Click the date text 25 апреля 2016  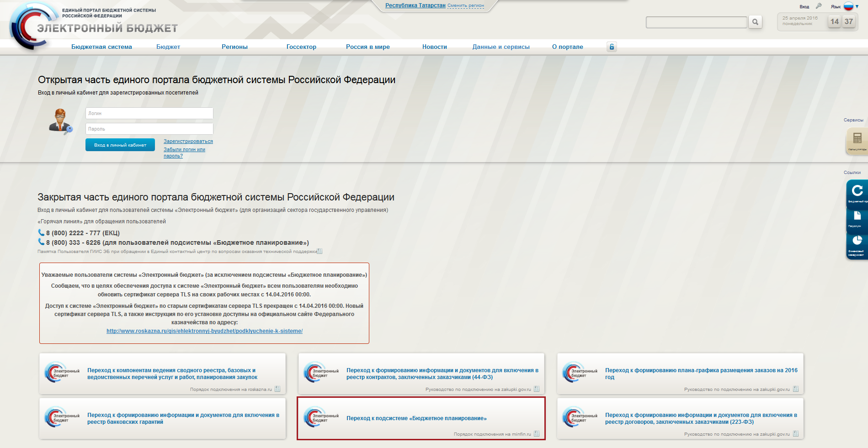tap(800, 18)
